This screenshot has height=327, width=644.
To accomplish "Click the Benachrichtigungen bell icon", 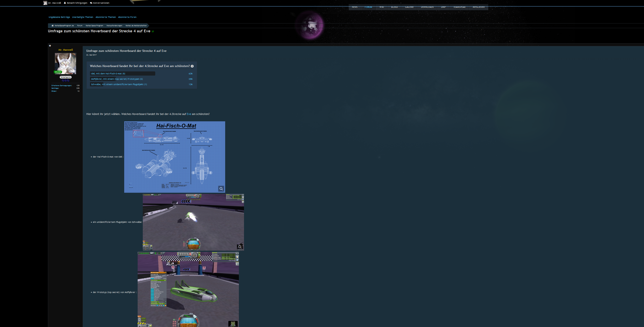I will click(65, 3).
